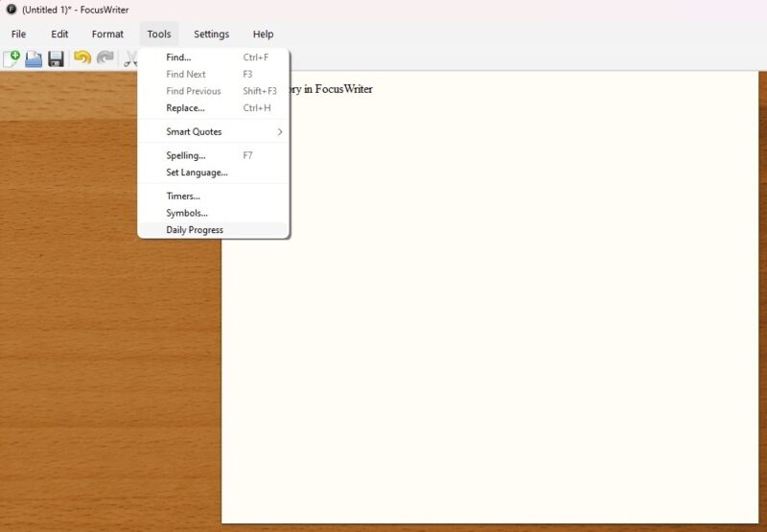
Task: Open Symbols... dialog from menu
Action: click(x=214, y=213)
